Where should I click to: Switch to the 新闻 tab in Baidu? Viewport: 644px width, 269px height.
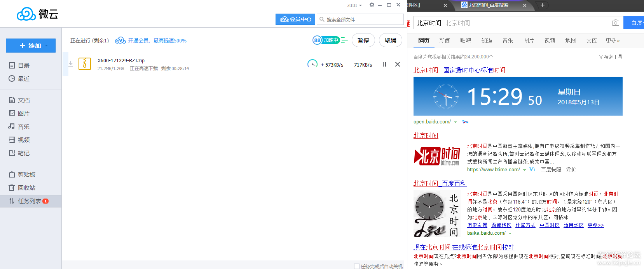(x=445, y=40)
